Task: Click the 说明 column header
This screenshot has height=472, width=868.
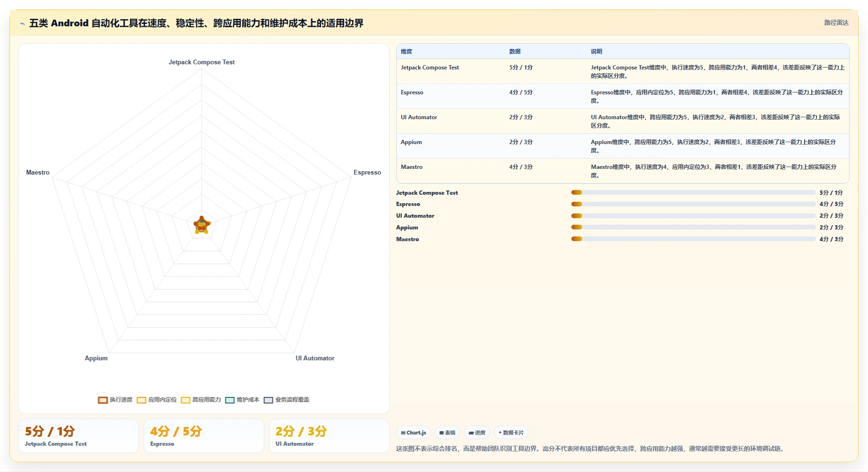Action: click(x=597, y=52)
